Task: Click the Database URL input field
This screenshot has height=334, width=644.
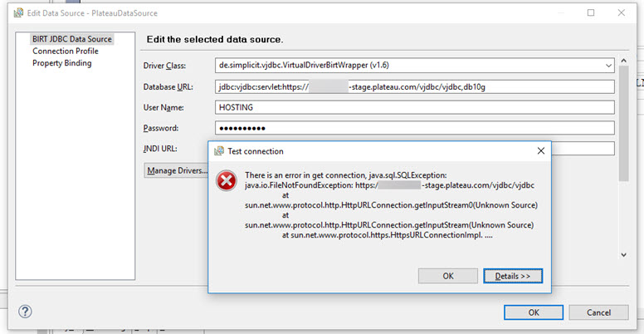Action: [414, 86]
